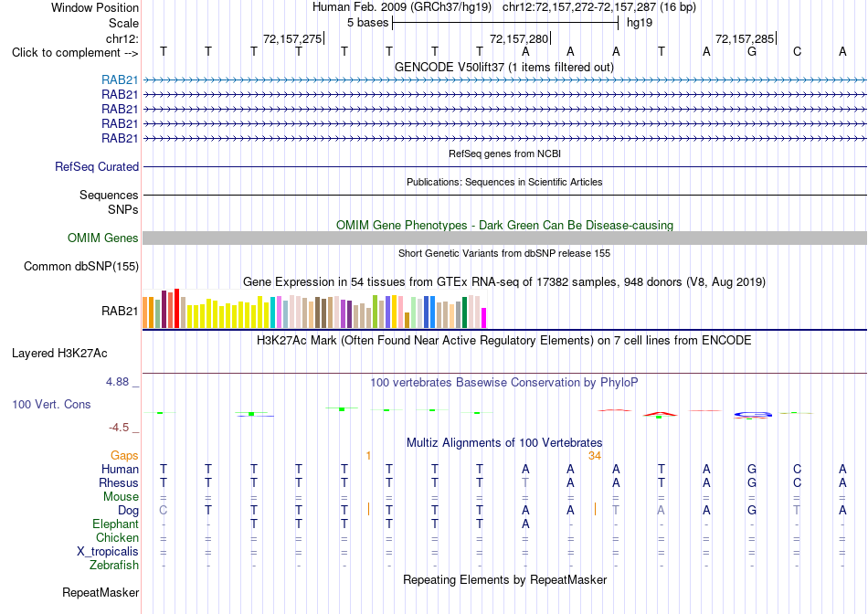Click the Chicken alignment row label

pyautogui.click(x=117, y=537)
